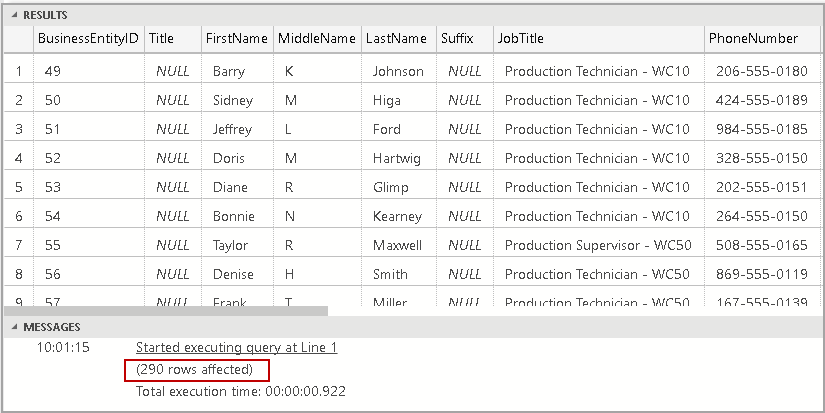This screenshot has width=825, height=413.
Task: Select the MiddleName column header
Action: [x=317, y=39]
